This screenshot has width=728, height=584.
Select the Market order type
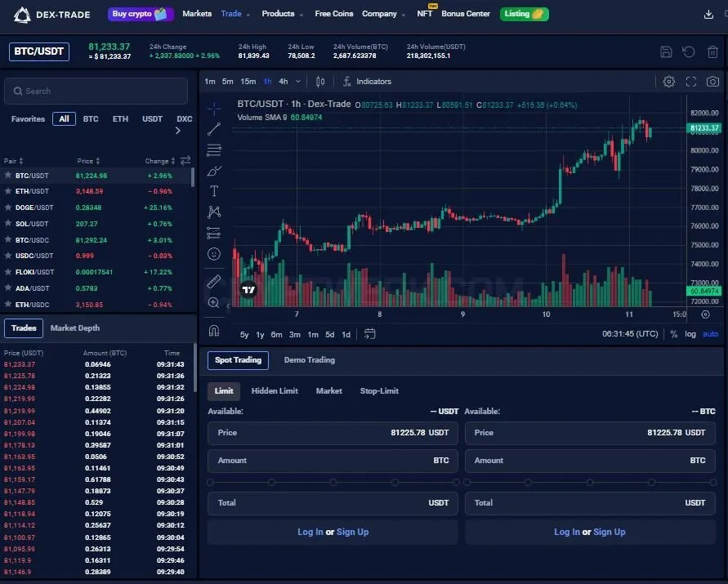(x=328, y=391)
